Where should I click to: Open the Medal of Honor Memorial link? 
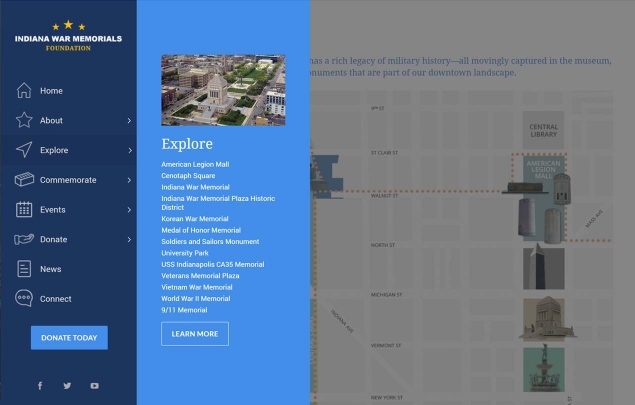tap(201, 230)
